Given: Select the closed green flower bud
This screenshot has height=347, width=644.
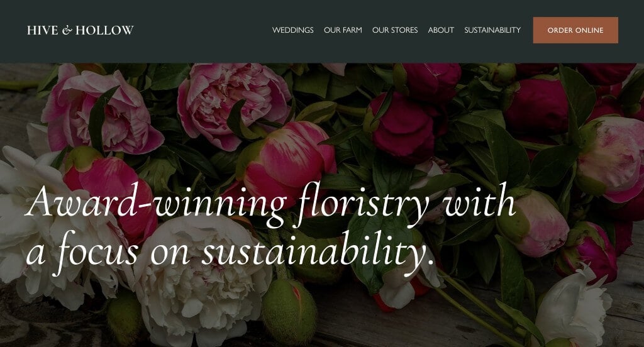Looking at the screenshot, I should point(289,311).
